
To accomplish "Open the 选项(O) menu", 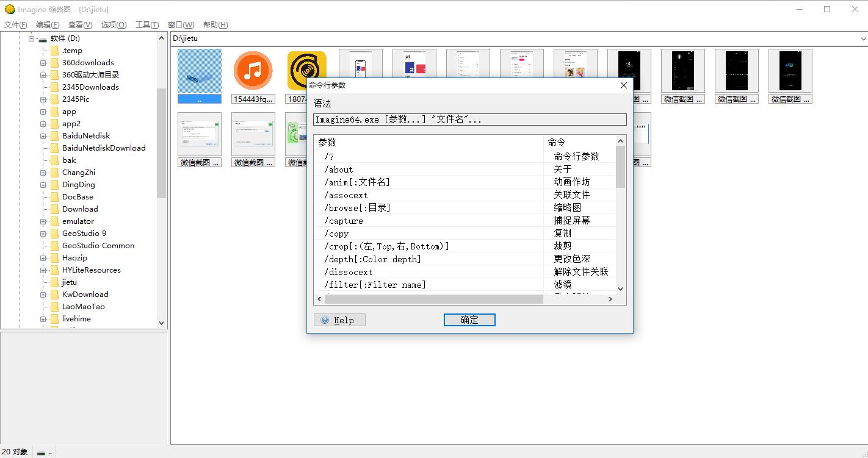I will pos(114,25).
